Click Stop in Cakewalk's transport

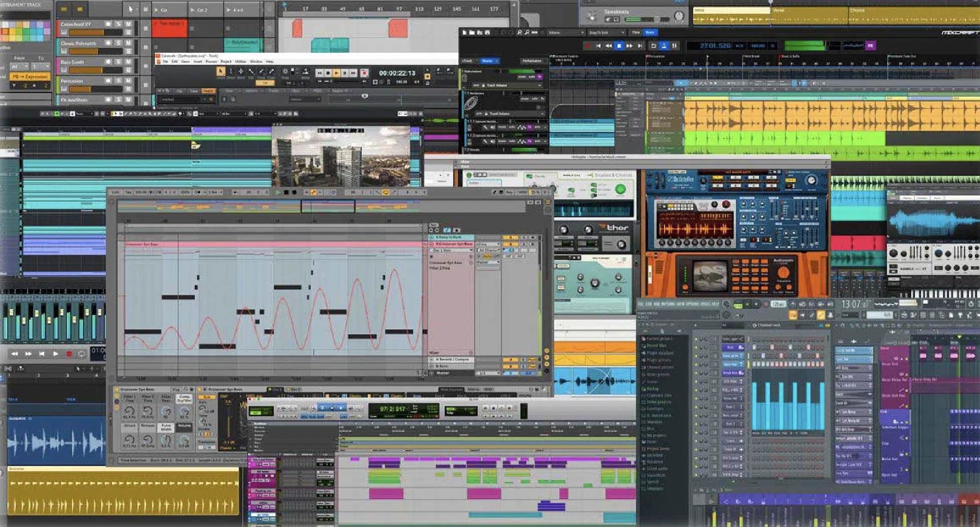pos(328,73)
